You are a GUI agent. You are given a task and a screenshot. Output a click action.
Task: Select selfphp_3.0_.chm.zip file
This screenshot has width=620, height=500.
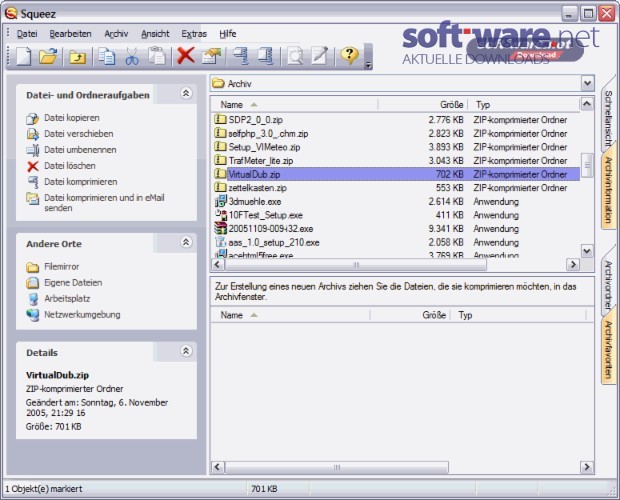268,134
